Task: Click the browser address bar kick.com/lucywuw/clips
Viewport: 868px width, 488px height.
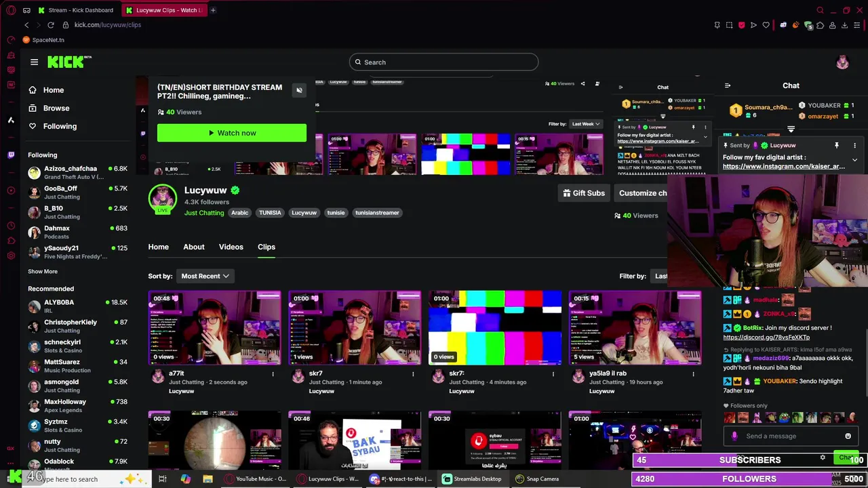Action: pos(107,25)
